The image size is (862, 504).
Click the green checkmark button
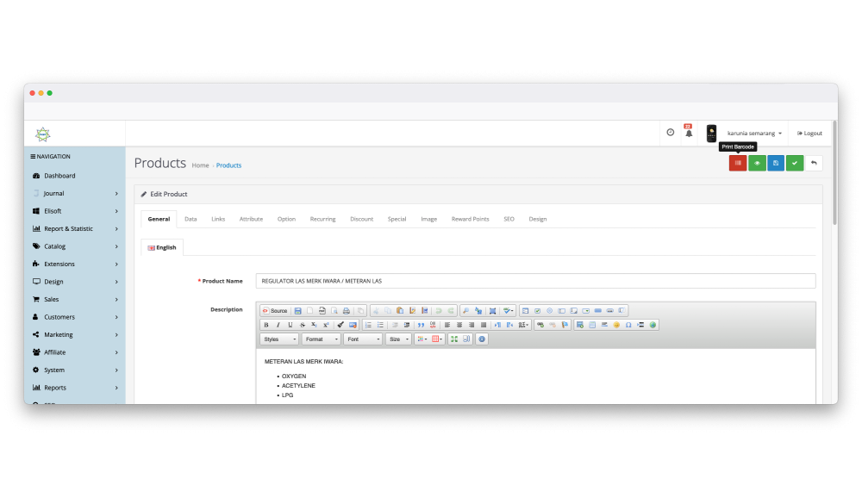795,163
